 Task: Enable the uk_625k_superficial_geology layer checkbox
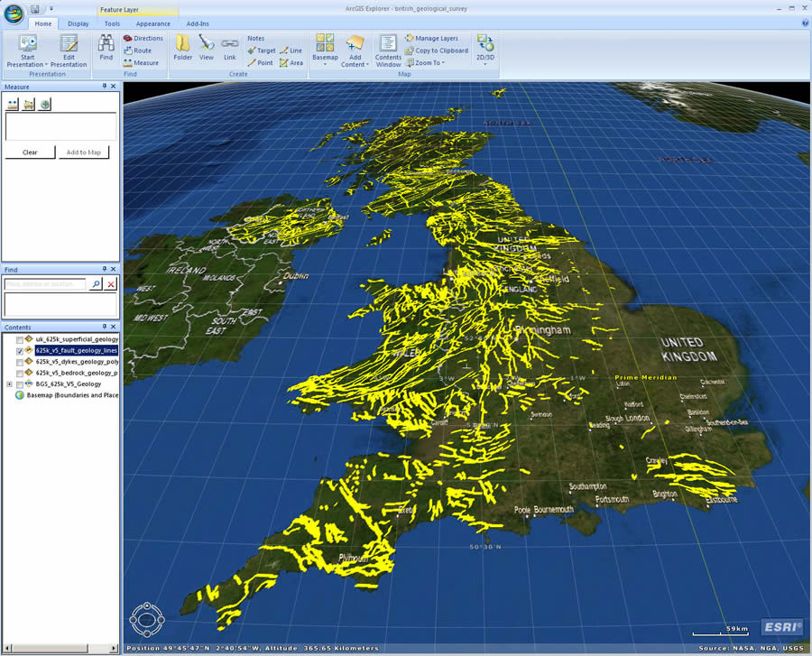coord(20,339)
